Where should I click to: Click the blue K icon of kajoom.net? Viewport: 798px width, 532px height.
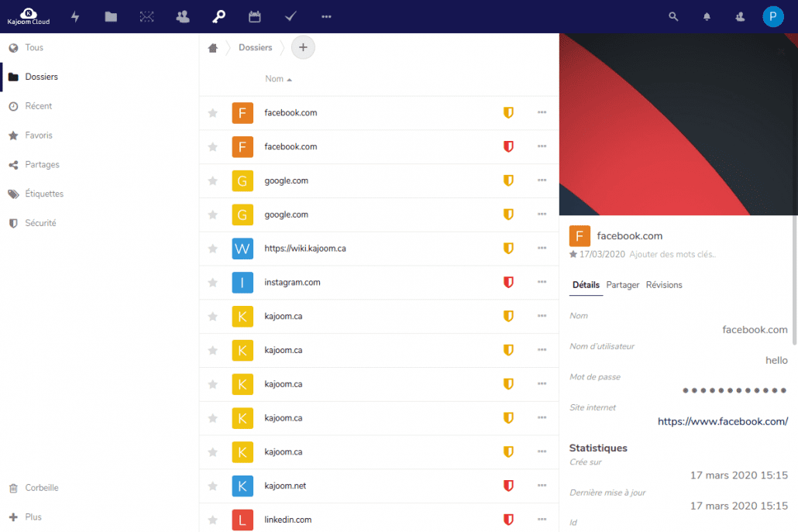click(x=242, y=486)
